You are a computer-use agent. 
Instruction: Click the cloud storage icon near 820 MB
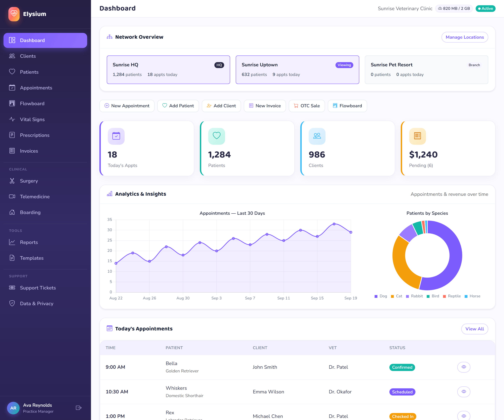click(440, 8)
